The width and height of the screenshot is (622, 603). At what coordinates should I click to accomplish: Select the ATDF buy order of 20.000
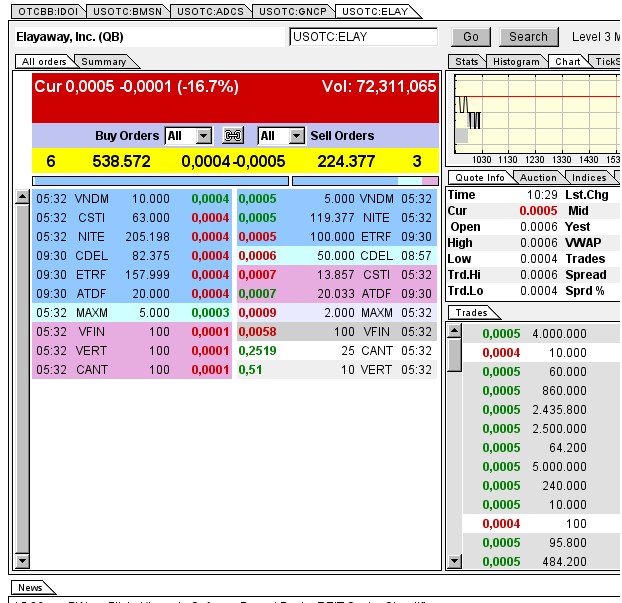point(132,294)
